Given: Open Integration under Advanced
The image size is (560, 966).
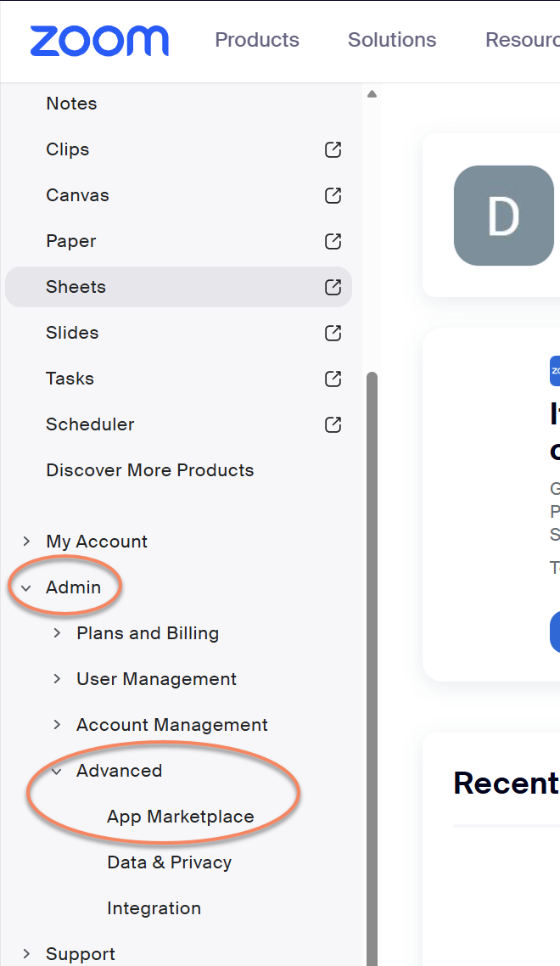Looking at the screenshot, I should tap(154, 909).
